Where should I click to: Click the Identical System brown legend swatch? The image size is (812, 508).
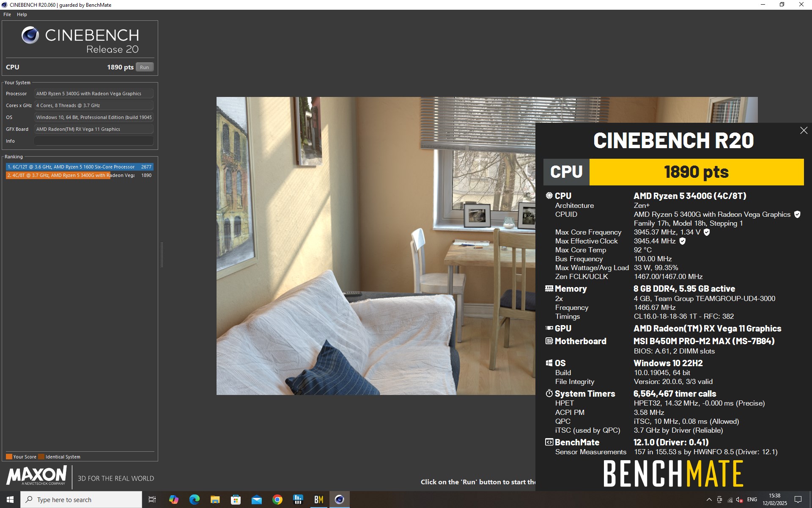pyautogui.click(x=41, y=457)
